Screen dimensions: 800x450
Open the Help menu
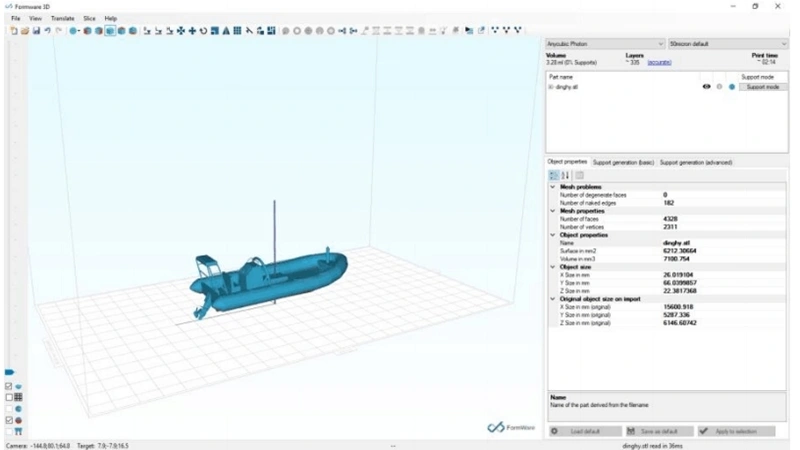point(111,18)
